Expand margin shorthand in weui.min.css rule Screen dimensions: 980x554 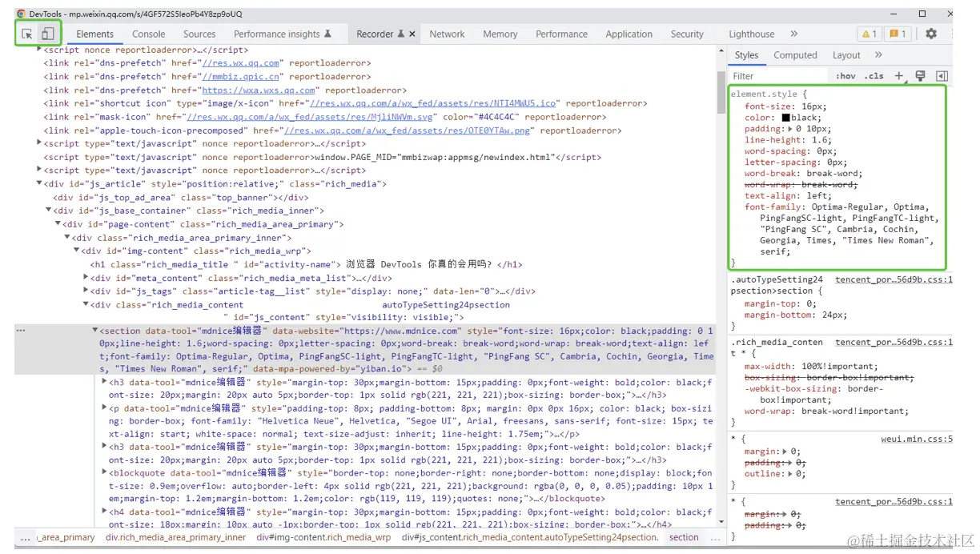[x=785, y=452]
